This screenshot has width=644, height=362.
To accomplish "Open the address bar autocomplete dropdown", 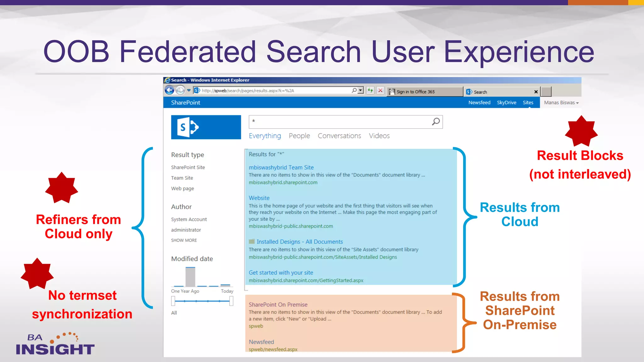I will click(361, 90).
